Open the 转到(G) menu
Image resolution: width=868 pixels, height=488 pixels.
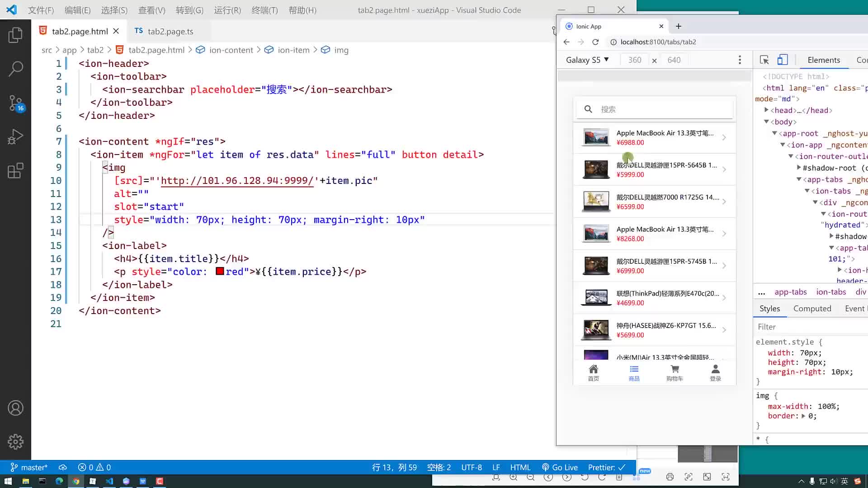click(x=189, y=10)
